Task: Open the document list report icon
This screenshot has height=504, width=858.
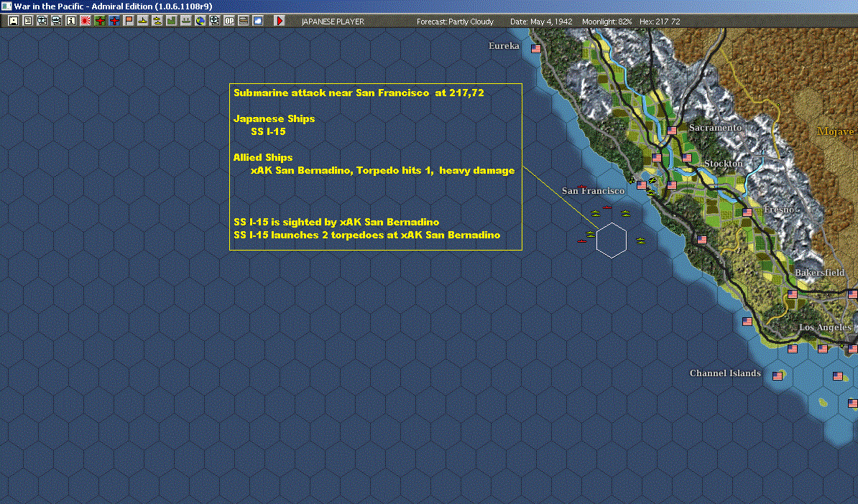Action: tap(28, 21)
